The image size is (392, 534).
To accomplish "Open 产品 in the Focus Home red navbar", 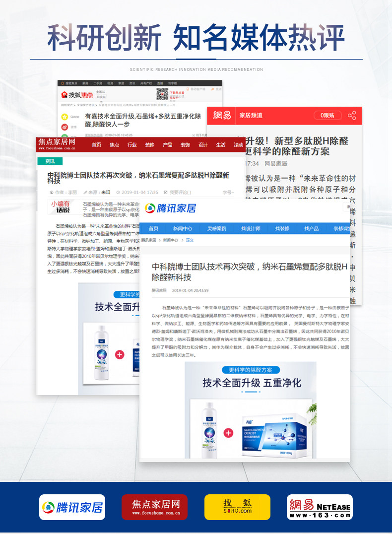I will [x=167, y=145].
